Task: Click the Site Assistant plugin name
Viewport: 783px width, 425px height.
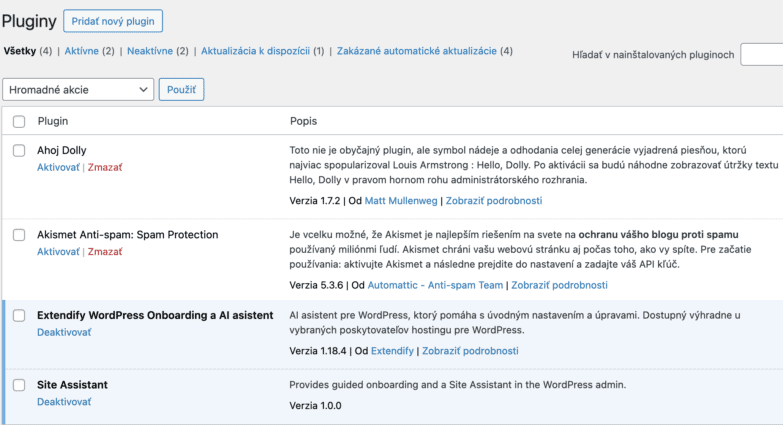Action: click(x=72, y=385)
